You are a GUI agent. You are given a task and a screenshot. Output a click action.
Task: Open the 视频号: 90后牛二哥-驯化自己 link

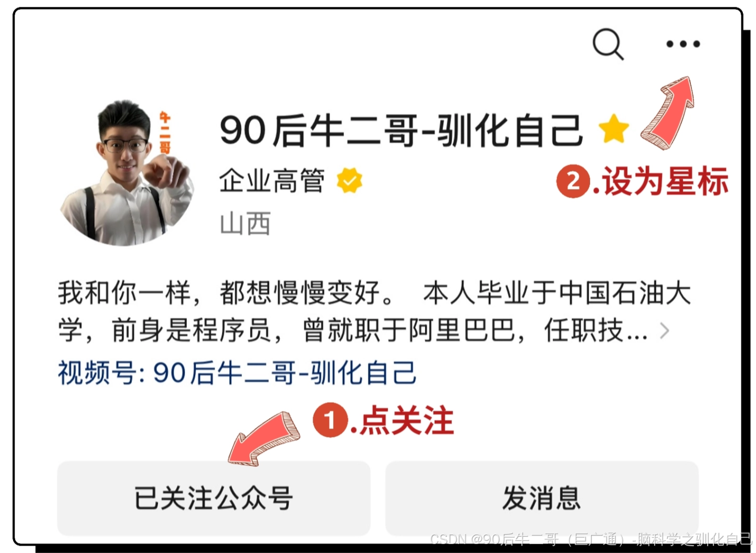click(237, 373)
